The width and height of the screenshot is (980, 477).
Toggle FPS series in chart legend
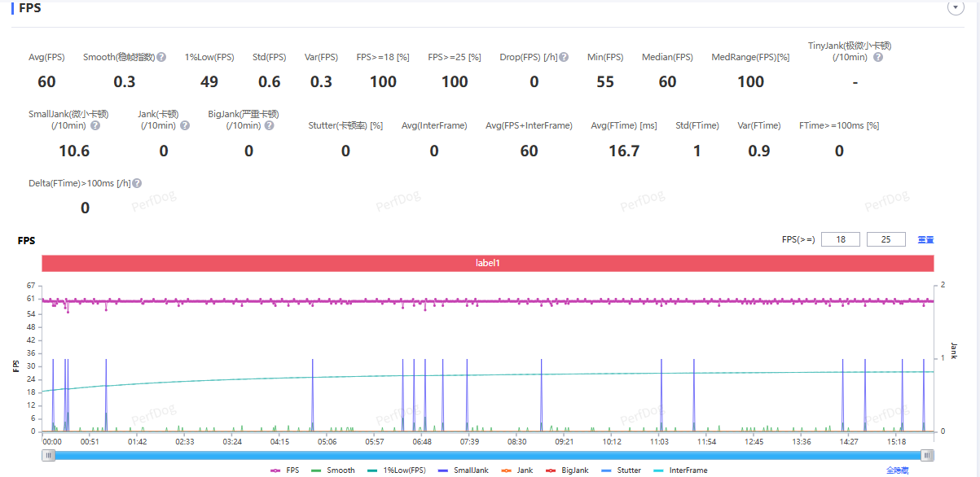(285, 470)
